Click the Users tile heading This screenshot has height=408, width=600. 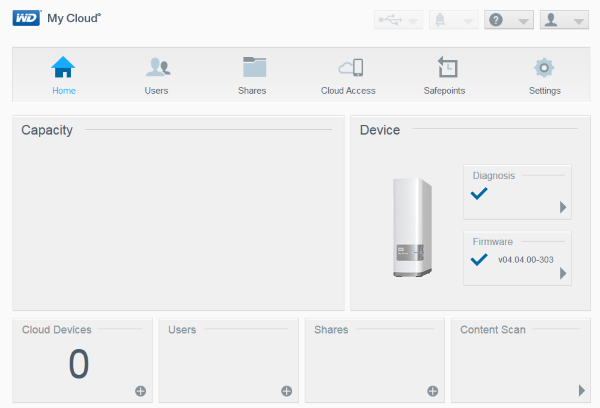click(x=182, y=330)
